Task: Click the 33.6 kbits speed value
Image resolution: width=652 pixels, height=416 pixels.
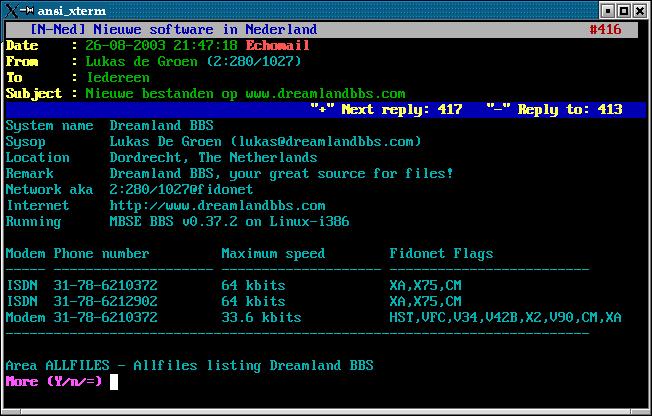Action: tap(261, 317)
